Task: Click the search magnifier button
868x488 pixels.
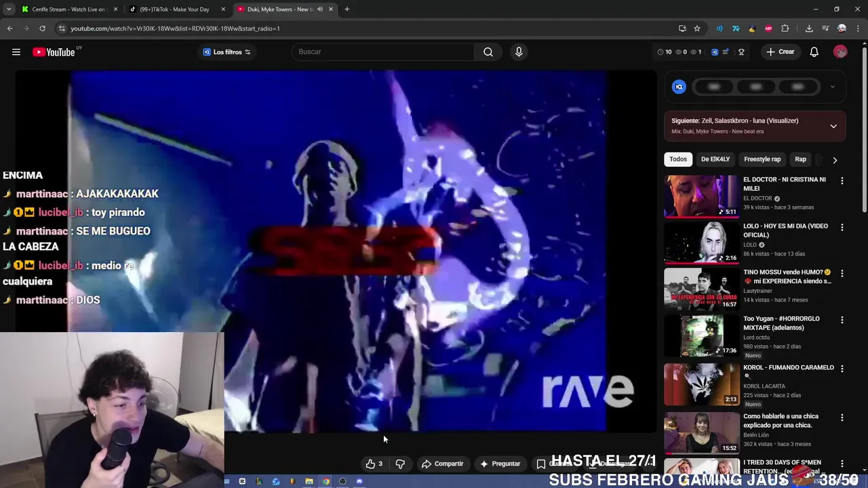Action: click(x=488, y=52)
